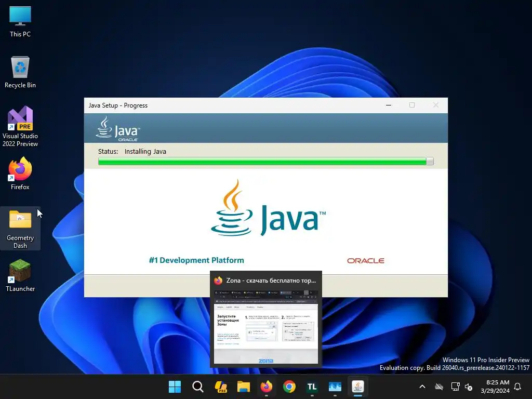The height and width of the screenshot is (399, 532).
Task: Click the disabled maximize button in Java Setup
Action: 412,105
